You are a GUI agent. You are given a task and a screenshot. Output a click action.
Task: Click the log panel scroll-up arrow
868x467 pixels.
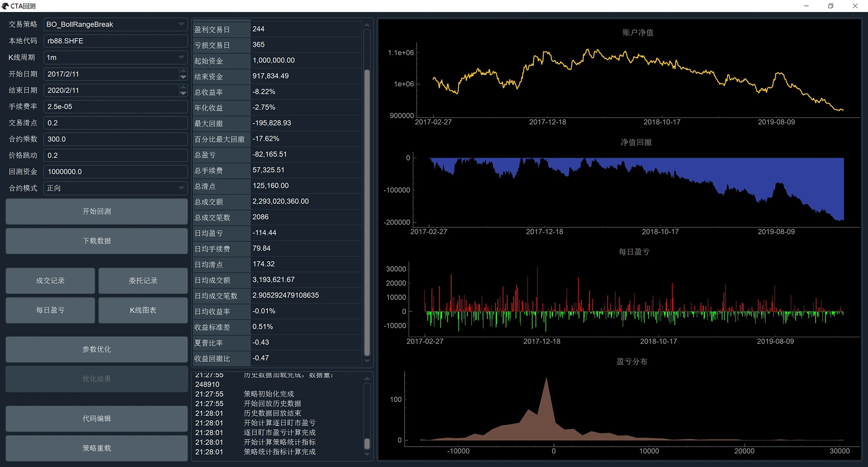pos(367,378)
